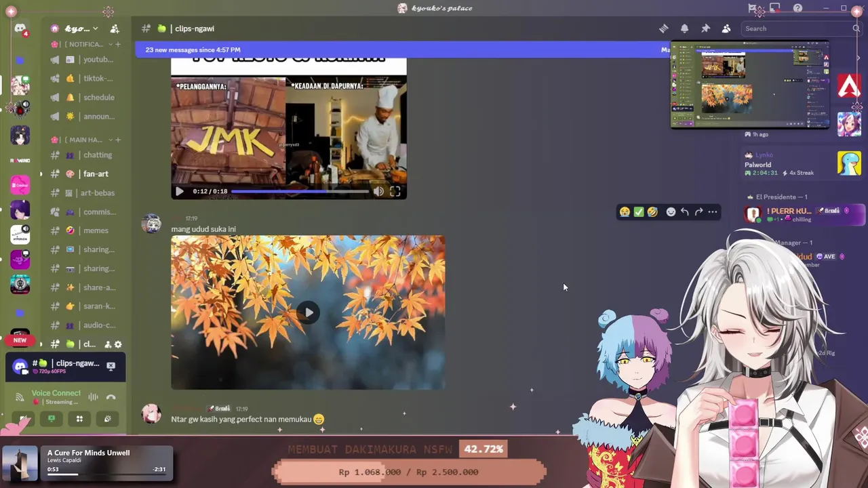This screenshot has width=868, height=488.
Task: Seek in A Cure For Minds Unwell progress bar
Action: pos(106,474)
